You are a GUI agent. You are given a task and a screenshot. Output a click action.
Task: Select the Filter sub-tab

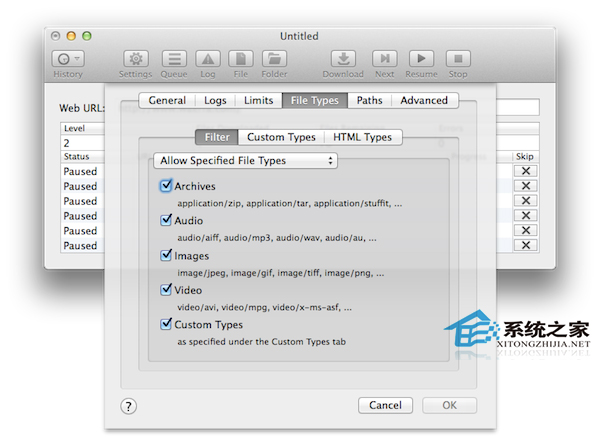point(217,137)
